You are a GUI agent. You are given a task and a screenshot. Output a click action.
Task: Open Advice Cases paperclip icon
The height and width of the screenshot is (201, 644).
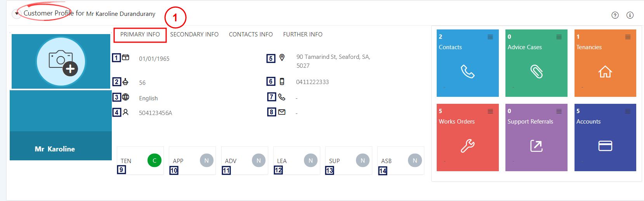tap(536, 72)
